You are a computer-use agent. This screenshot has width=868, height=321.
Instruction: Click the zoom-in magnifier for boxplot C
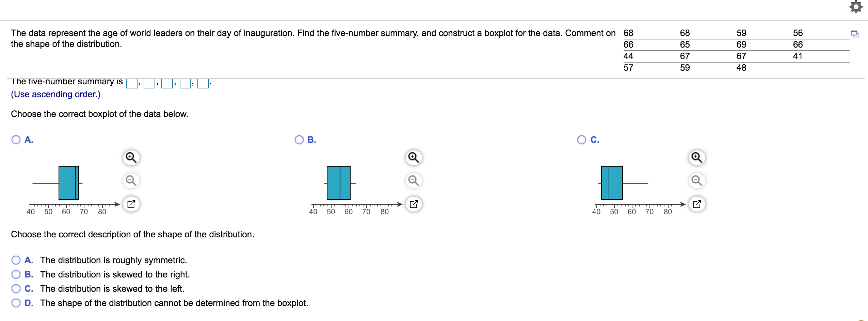click(x=696, y=157)
